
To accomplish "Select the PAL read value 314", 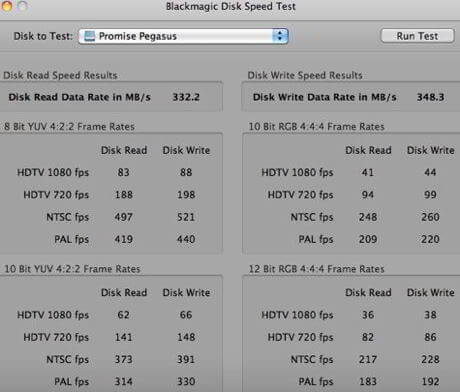I will pos(124,381).
